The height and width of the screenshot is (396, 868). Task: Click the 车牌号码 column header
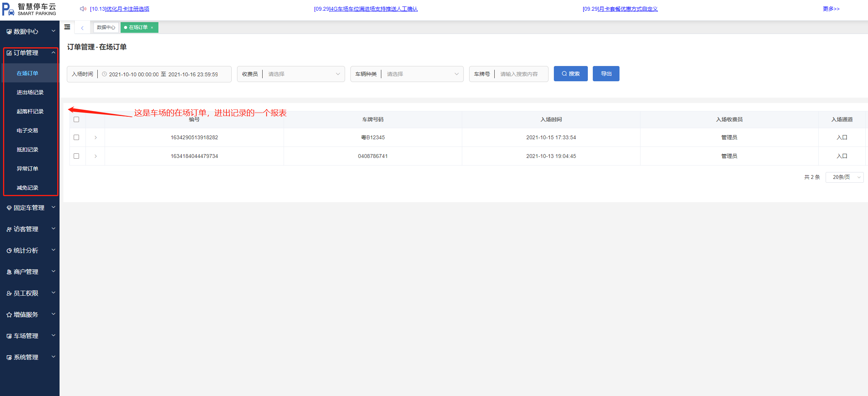pyautogui.click(x=373, y=119)
